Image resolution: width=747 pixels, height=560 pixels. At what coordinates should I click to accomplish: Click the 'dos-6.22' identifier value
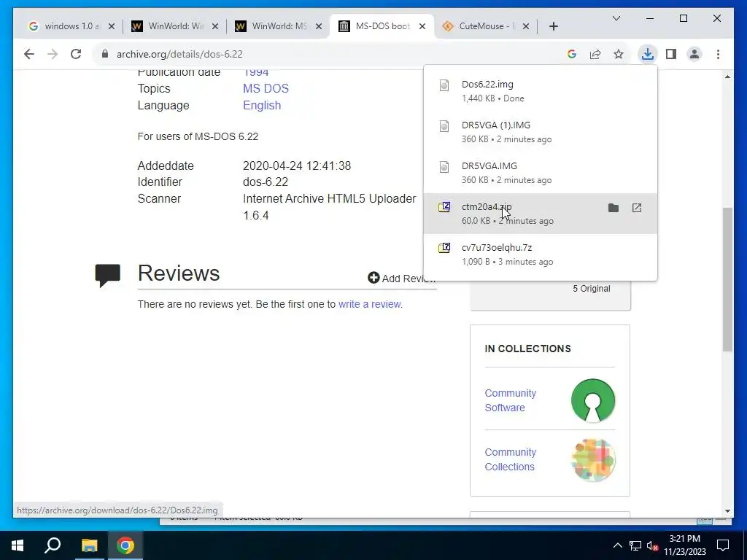coord(266,182)
